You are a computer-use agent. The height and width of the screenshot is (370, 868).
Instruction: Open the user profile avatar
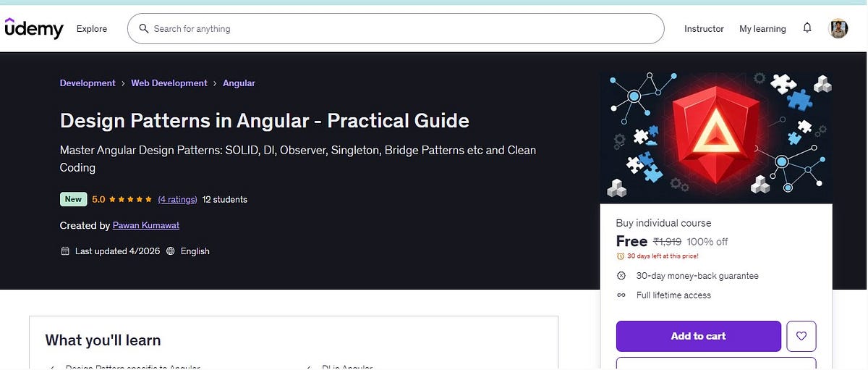click(838, 29)
